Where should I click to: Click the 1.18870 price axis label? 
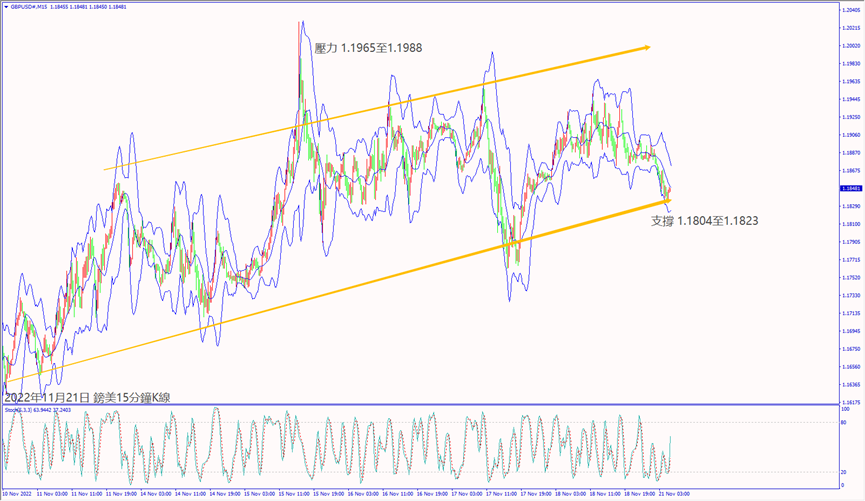point(849,153)
